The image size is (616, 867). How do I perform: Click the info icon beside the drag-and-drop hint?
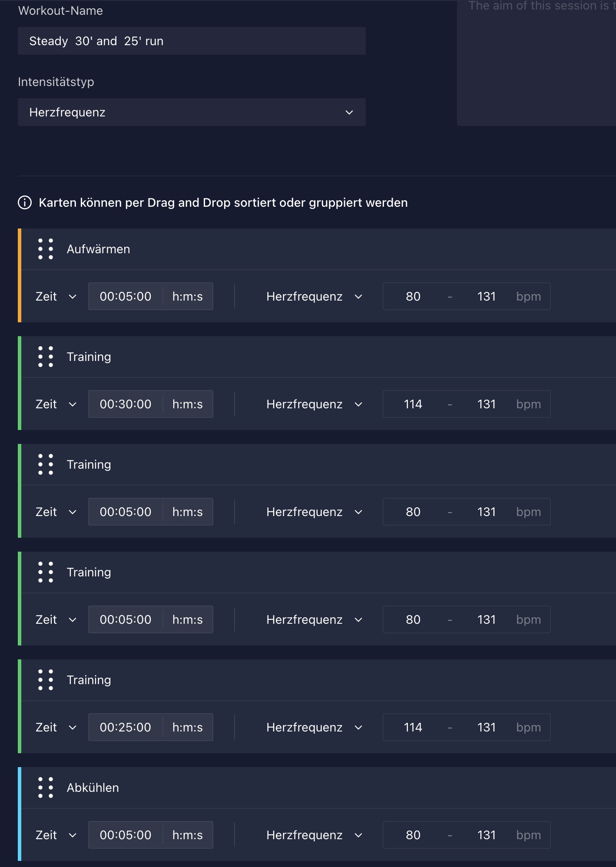pyautogui.click(x=25, y=202)
